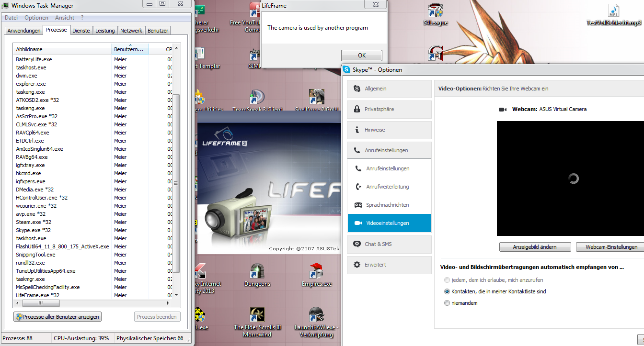This screenshot has height=346, width=644.
Task: Open Privatsphäre section in Skype options
Action: (389, 109)
